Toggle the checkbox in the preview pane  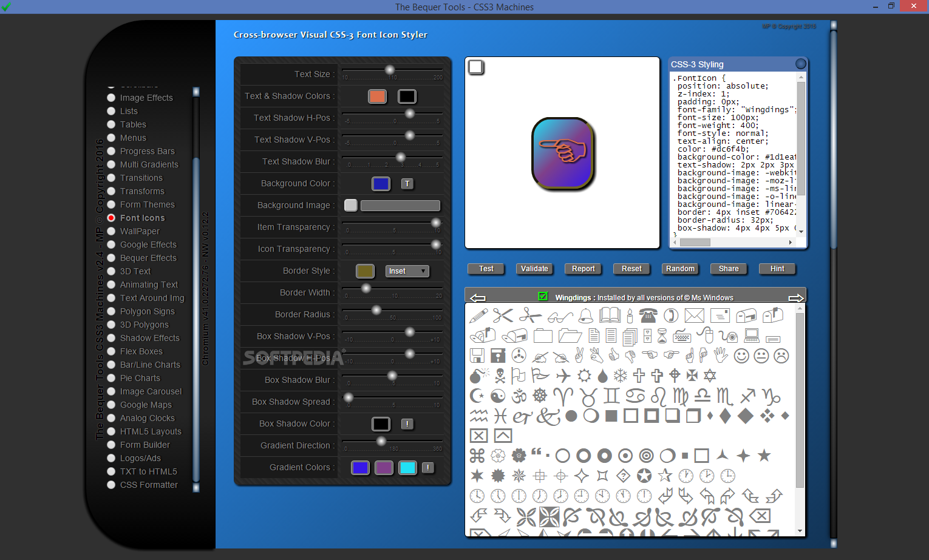(476, 67)
